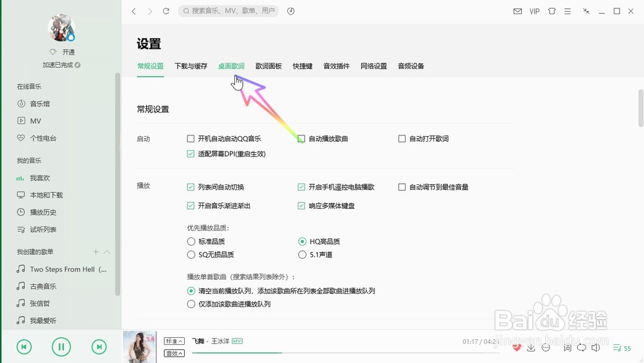
Task: Skip to the next track
Action: click(99, 347)
